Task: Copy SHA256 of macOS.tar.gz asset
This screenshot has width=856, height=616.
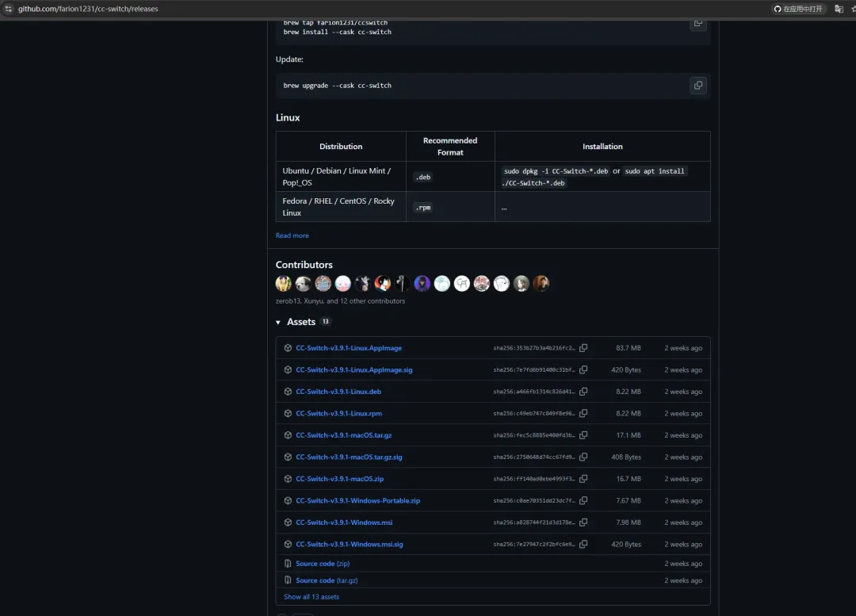Action: (x=583, y=435)
